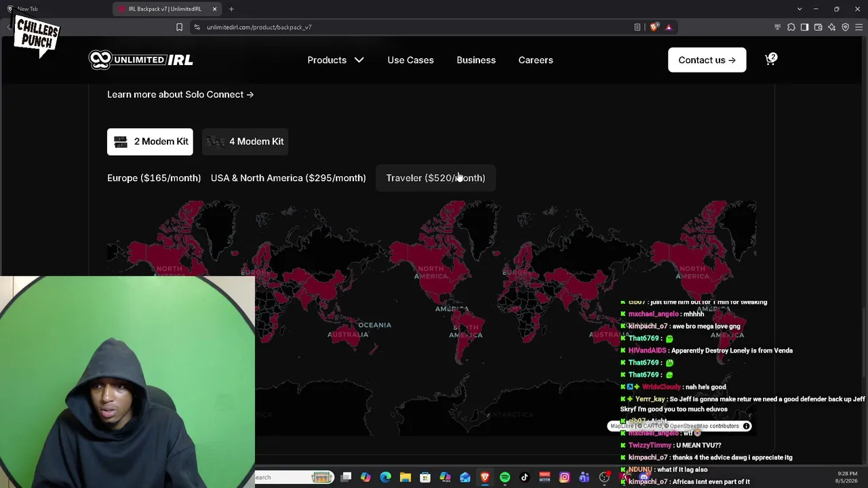Toggle the browser sidebar panel icon
Screen dimensions: 868x488
(x=804, y=27)
